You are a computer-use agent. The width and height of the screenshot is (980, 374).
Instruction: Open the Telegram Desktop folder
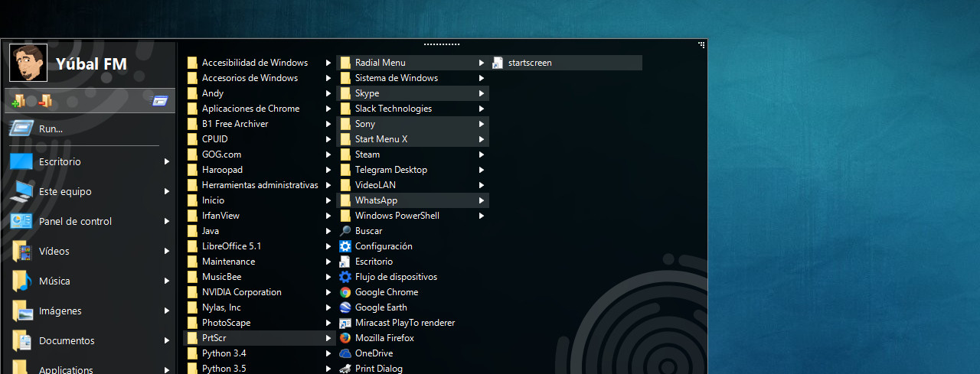(390, 170)
